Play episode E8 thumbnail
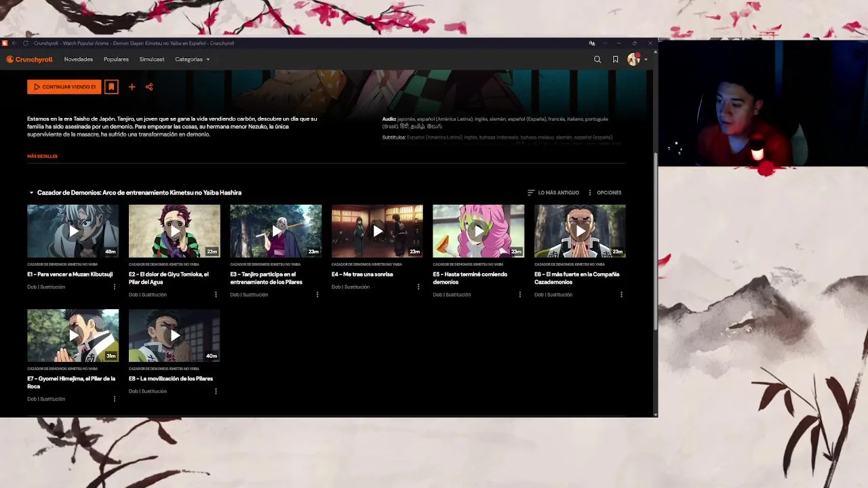 coord(174,335)
